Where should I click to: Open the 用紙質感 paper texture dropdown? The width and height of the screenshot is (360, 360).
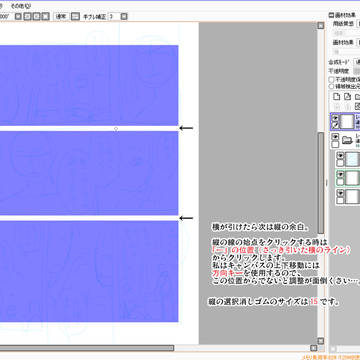point(358,24)
